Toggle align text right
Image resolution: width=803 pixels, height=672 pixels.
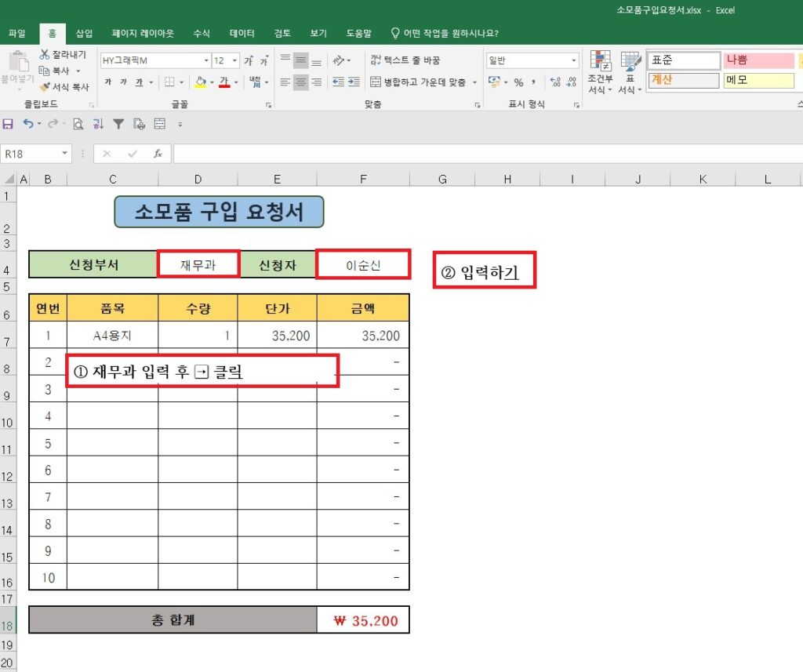pos(317,82)
